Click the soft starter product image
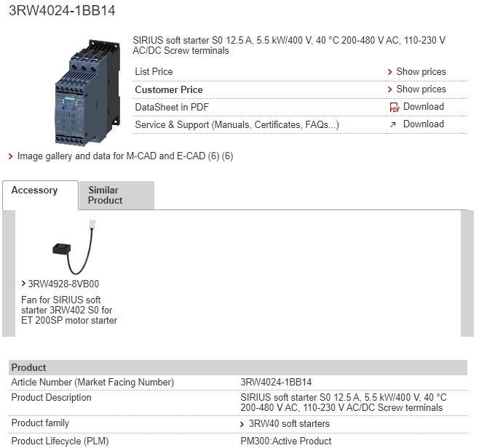 (x=87, y=92)
